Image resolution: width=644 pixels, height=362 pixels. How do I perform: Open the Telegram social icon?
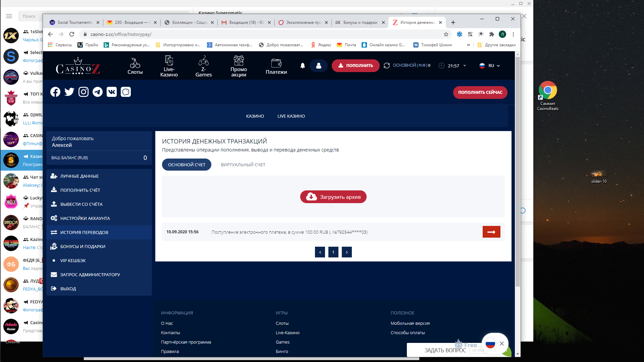pos(98,92)
